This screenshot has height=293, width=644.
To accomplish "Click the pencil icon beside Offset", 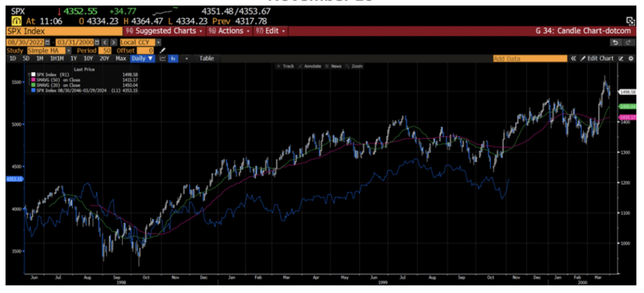I will click(x=163, y=51).
